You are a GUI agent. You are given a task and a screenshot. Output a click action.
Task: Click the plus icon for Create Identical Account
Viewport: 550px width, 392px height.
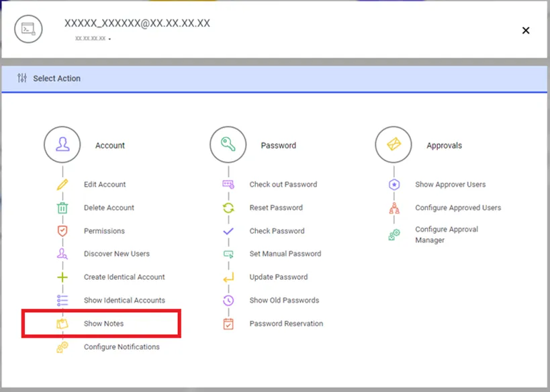(x=62, y=277)
